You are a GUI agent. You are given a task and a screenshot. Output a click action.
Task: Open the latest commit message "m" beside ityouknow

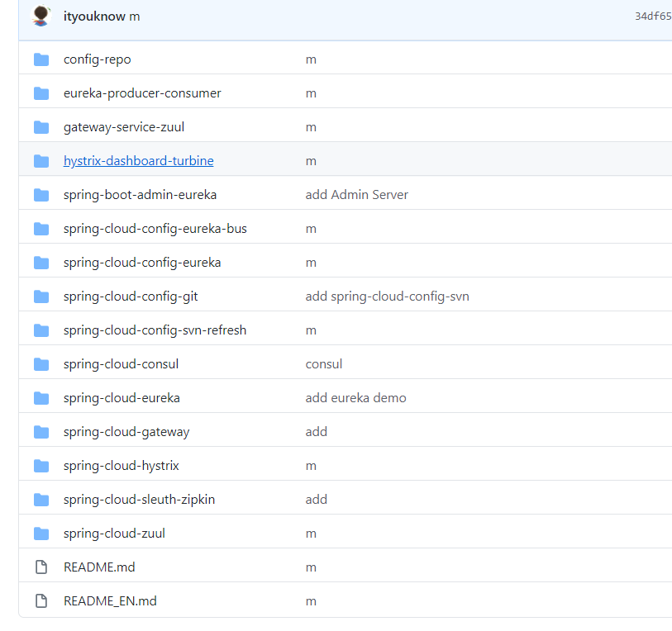(135, 17)
